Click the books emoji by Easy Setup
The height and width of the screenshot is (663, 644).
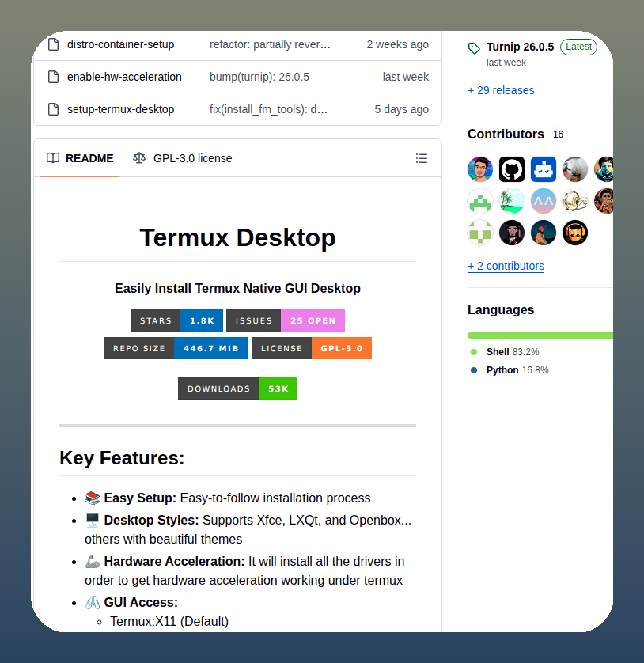[x=93, y=498]
